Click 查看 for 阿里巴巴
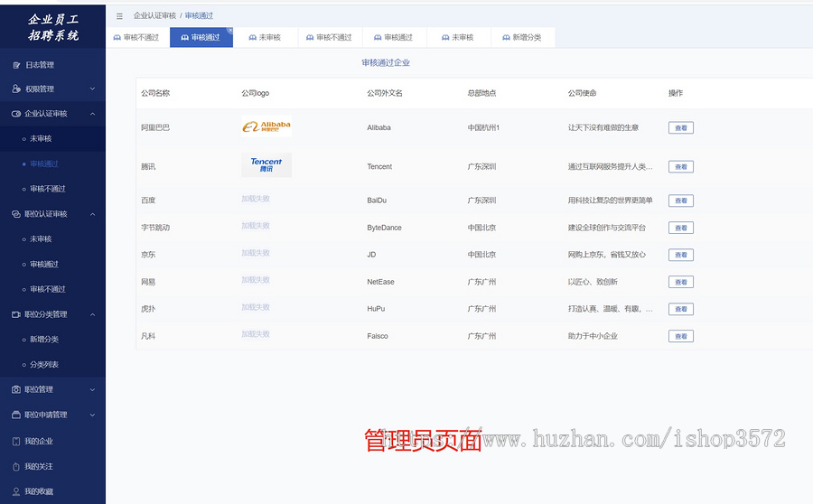The width and height of the screenshot is (813, 504). 681,127
